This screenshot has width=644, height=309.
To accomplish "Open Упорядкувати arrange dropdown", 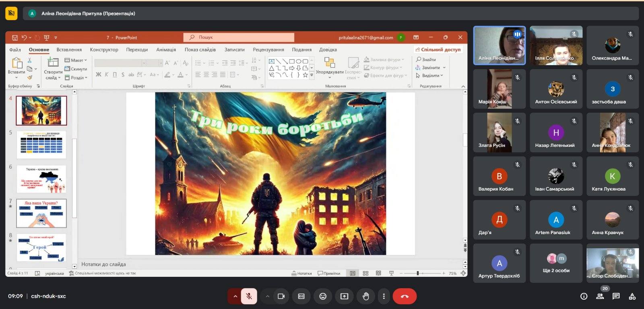I will coord(330,68).
